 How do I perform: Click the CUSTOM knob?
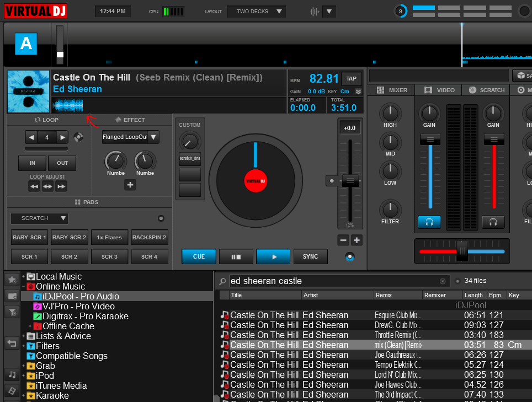190,142
